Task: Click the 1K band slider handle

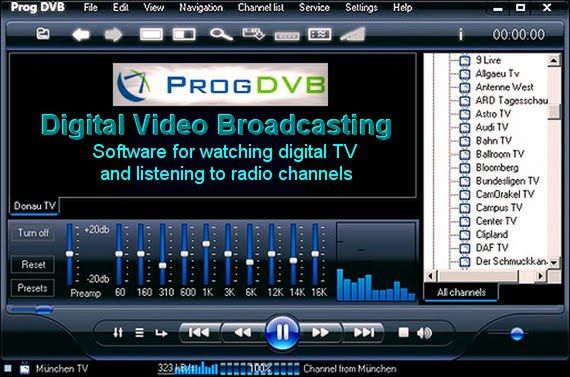Action: click(206, 244)
